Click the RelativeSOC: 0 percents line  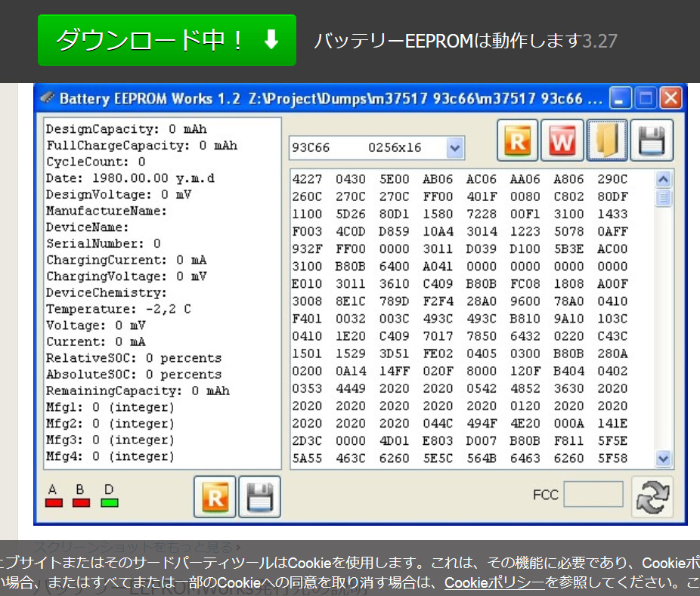click(134, 358)
